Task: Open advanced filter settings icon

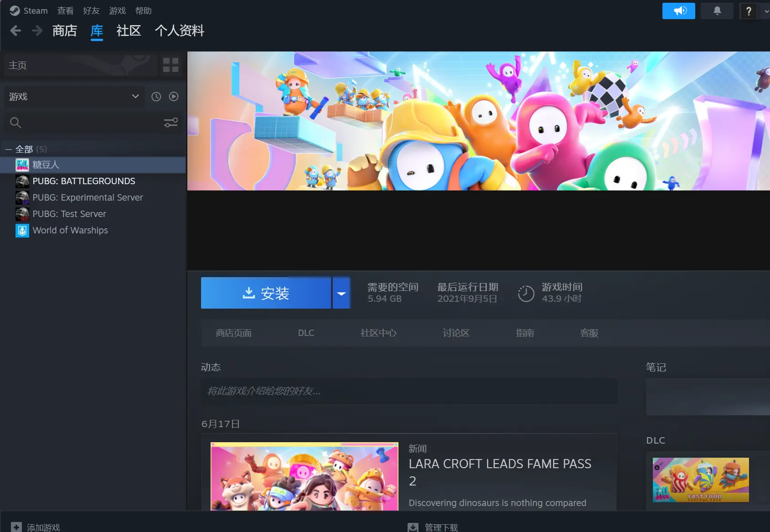Action: pyautogui.click(x=171, y=123)
